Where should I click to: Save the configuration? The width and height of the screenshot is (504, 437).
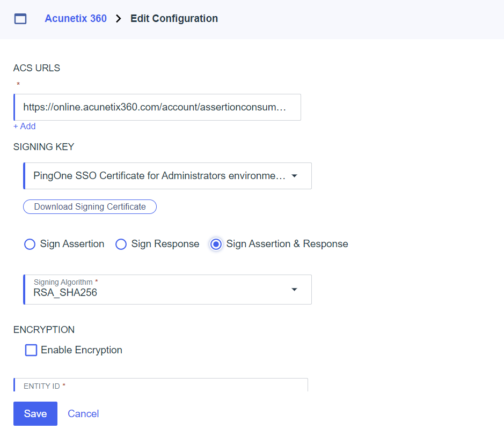(35, 413)
